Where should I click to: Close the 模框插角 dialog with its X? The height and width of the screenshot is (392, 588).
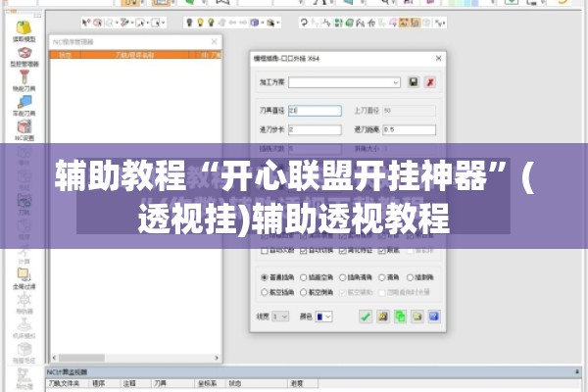click(x=438, y=58)
